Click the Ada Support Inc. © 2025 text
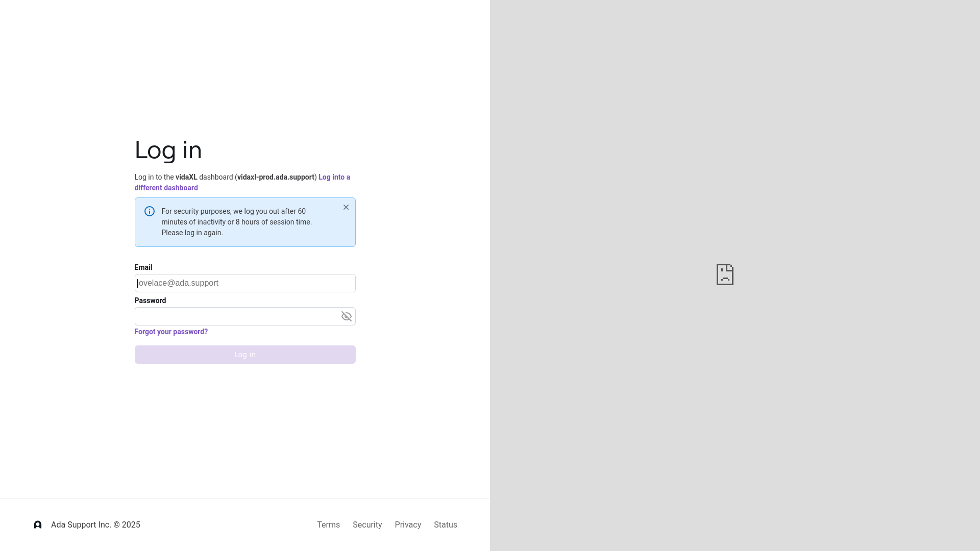This screenshot has width=980, height=551. [x=95, y=525]
